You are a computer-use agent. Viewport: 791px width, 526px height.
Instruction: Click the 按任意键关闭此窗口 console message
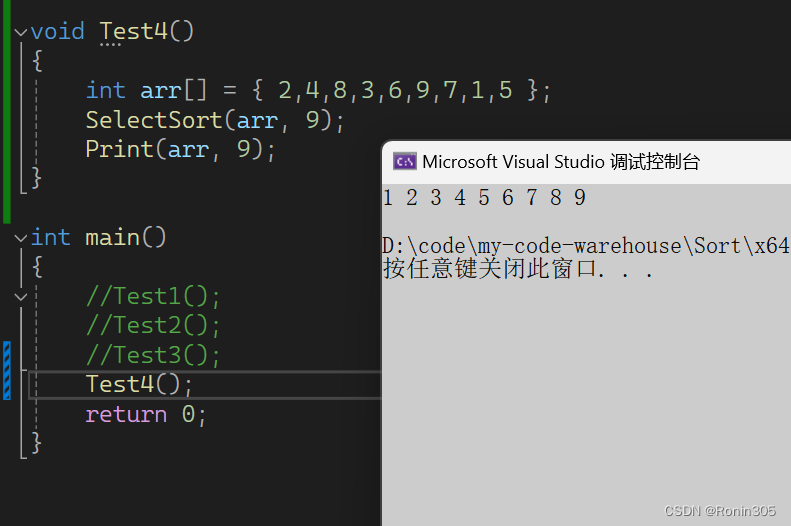[518, 269]
